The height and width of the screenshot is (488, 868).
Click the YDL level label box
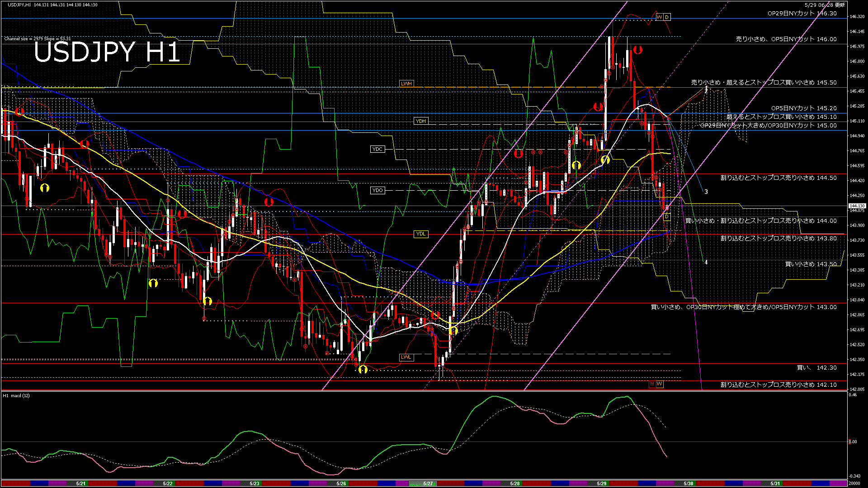click(420, 234)
